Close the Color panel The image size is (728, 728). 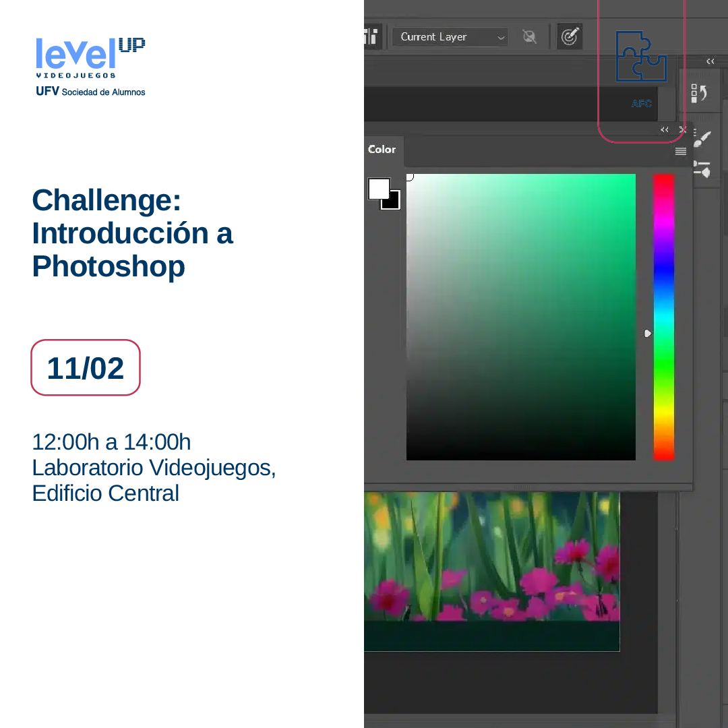[682, 129]
